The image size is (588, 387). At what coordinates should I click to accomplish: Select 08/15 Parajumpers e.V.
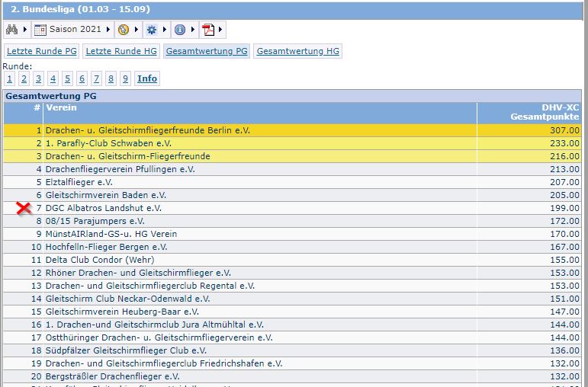click(x=95, y=221)
